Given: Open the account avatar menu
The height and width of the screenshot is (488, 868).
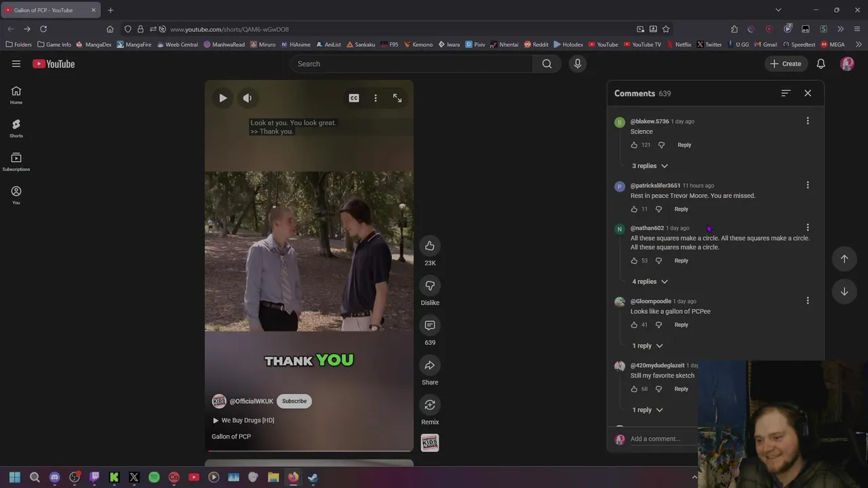Looking at the screenshot, I should pos(847,64).
